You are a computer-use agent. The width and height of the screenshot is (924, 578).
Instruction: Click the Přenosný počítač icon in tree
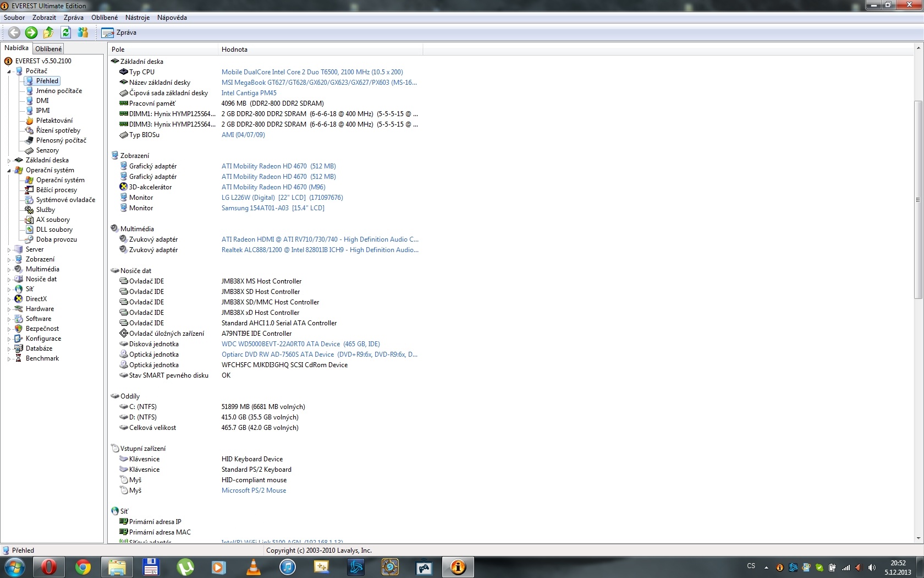[x=30, y=140]
